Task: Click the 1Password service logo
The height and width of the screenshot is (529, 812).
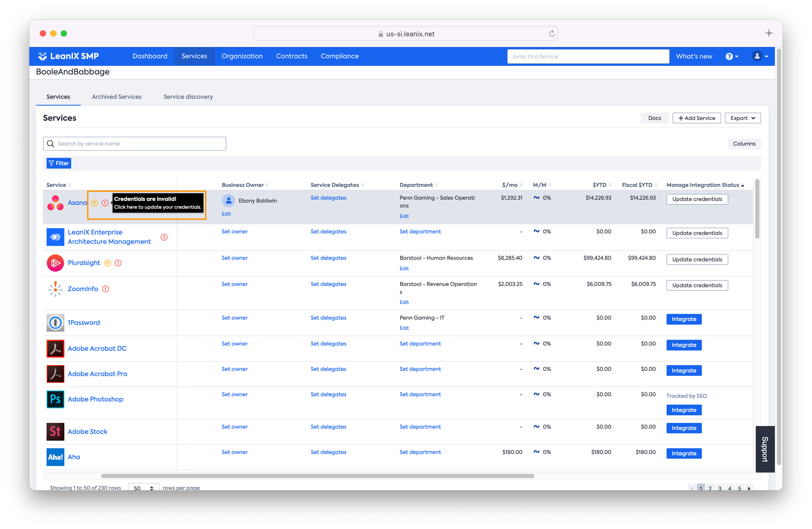Action: (x=55, y=323)
